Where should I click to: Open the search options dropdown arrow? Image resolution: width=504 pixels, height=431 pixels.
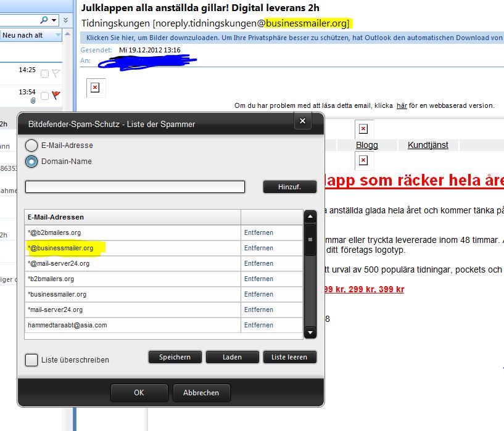click(54, 20)
